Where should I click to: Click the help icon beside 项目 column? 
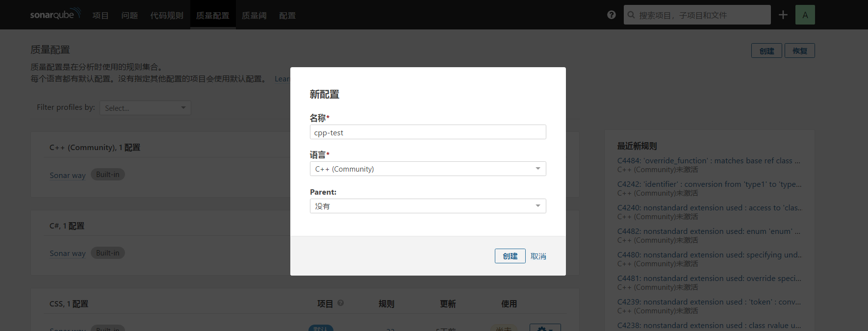(341, 303)
